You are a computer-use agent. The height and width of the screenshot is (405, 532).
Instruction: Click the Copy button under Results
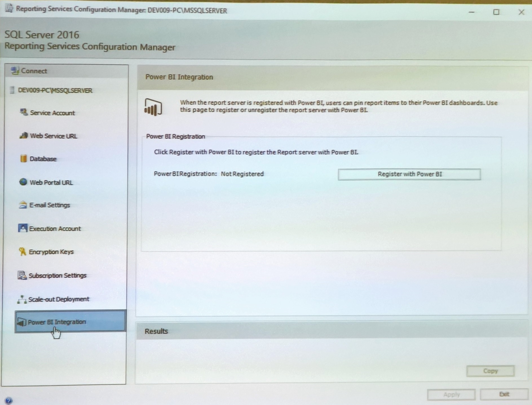[x=490, y=371]
